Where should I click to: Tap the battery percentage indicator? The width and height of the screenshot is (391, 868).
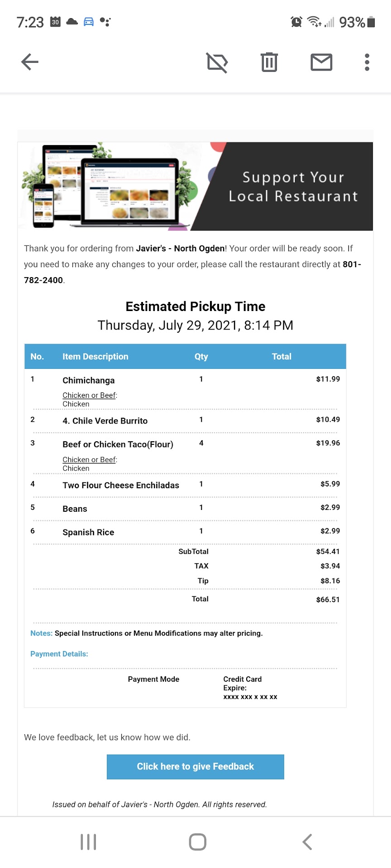click(x=352, y=22)
